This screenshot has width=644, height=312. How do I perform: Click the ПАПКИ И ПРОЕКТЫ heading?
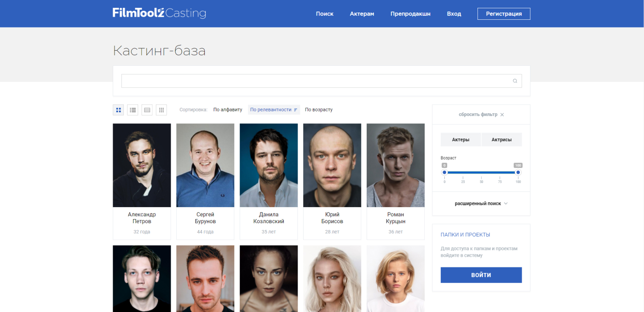(x=466, y=235)
